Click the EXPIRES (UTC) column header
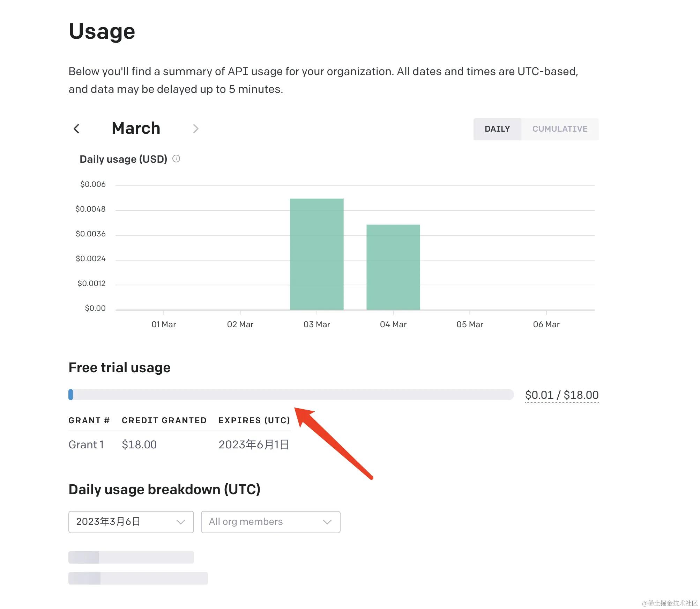The image size is (700, 609). click(254, 420)
